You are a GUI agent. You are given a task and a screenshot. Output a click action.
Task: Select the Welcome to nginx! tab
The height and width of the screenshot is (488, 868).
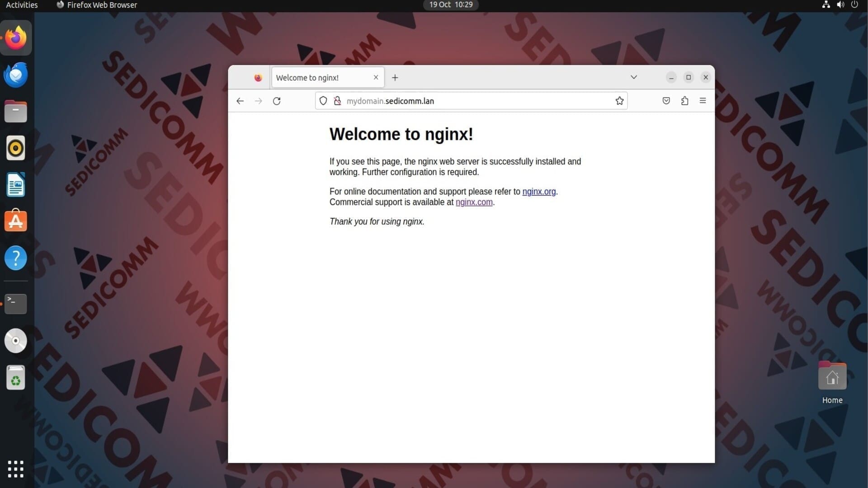(x=328, y=78)
